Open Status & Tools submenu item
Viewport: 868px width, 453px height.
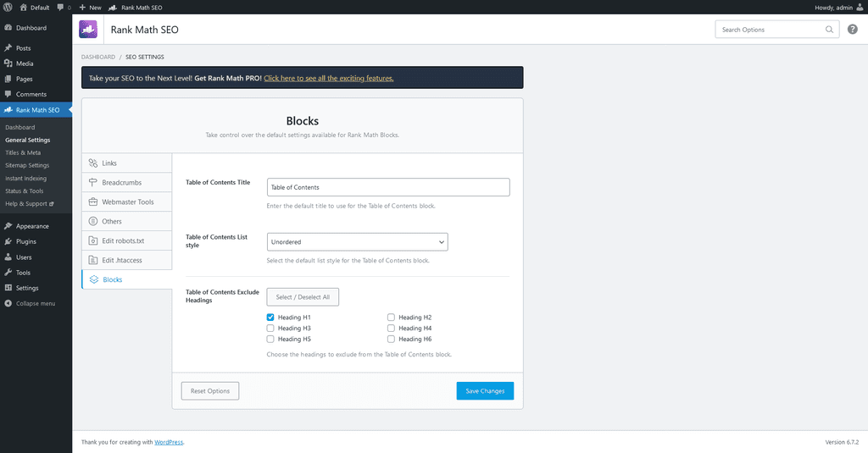25,191
